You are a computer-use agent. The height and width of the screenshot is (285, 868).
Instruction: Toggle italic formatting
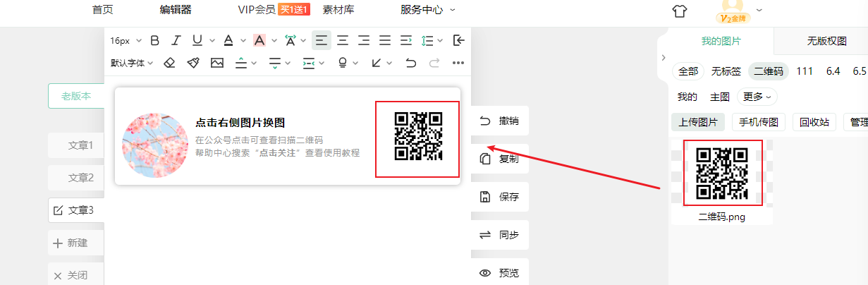coord(176,40)
